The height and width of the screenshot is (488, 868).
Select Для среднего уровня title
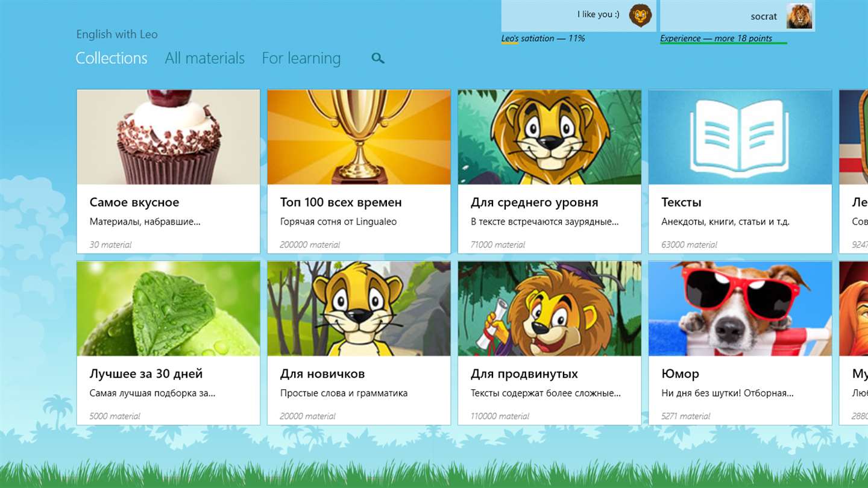[535, 203]
